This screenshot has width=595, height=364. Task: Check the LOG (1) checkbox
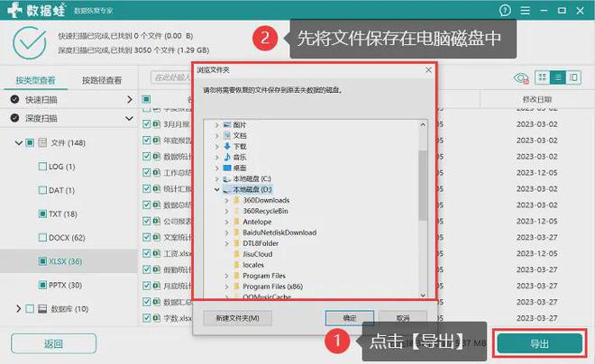coord(42,167)
